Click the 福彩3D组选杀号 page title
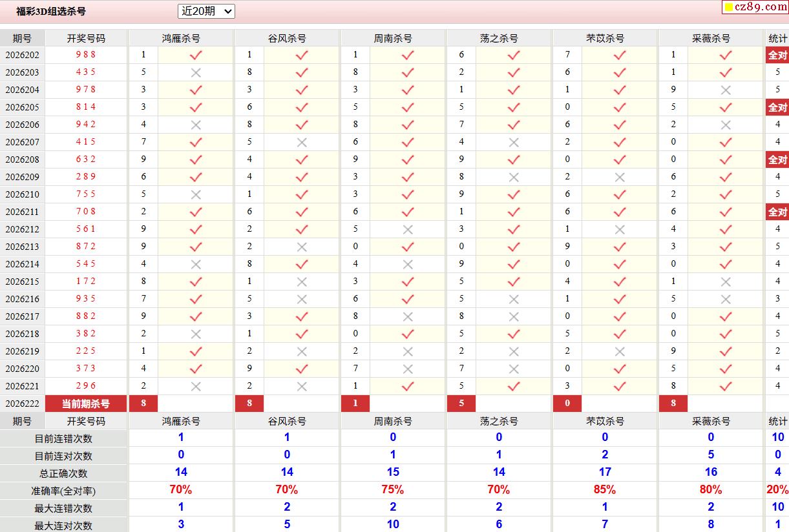789x532 pixels. pyautogui.click(x=50, y=11)
